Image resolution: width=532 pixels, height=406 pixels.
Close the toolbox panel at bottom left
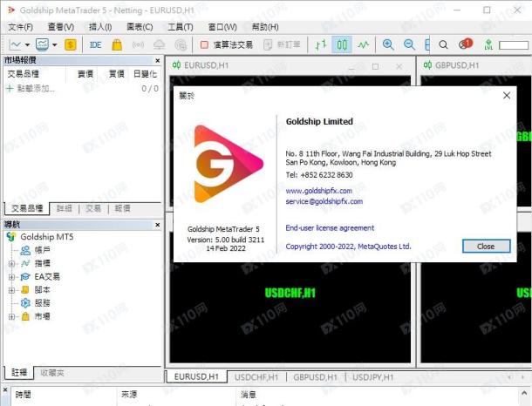pyautogui.click(x=4, y=390)
